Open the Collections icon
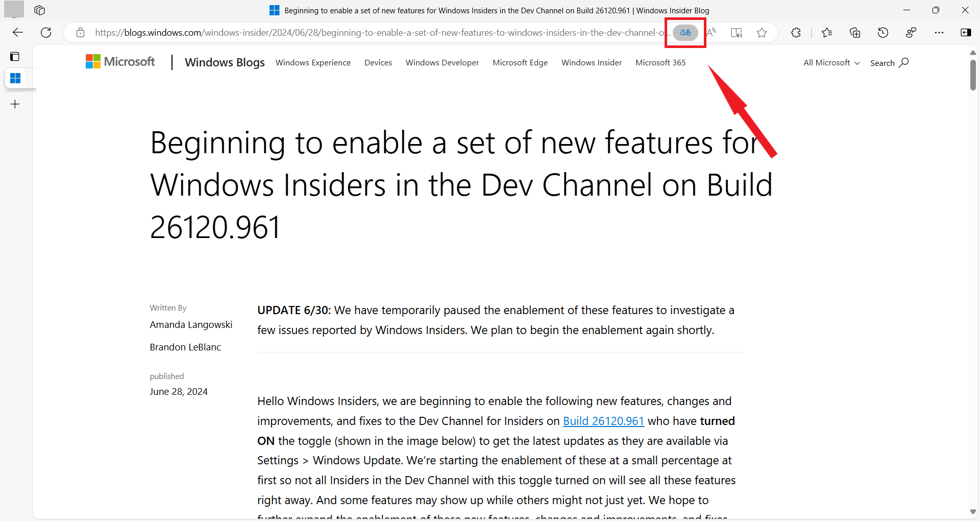 [855, 33]
